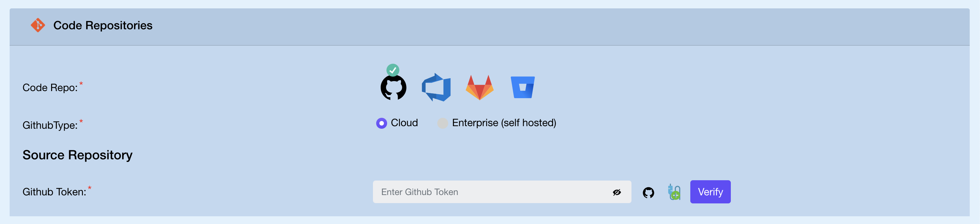Toggle Github token visibility with eye icon
This screenshot has width=980, height=224.
click(617, 192)
